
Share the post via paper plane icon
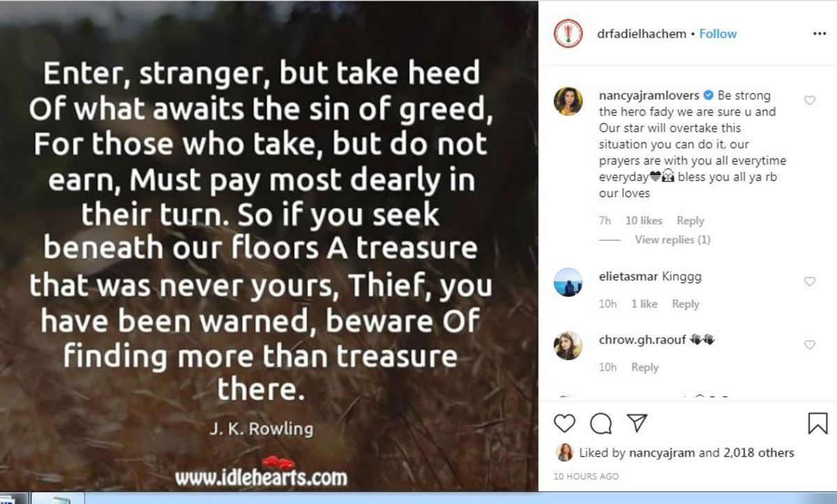pos(636,422)
